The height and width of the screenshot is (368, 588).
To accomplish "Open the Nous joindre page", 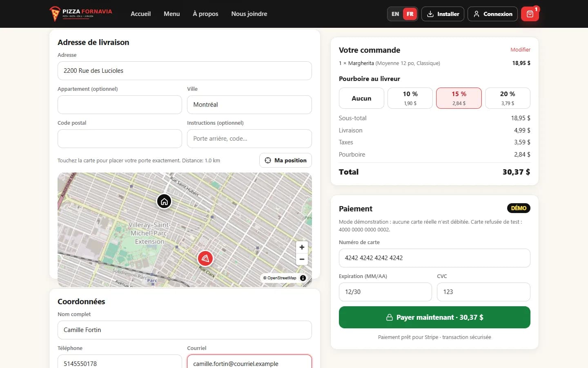I will click(249, 14).
